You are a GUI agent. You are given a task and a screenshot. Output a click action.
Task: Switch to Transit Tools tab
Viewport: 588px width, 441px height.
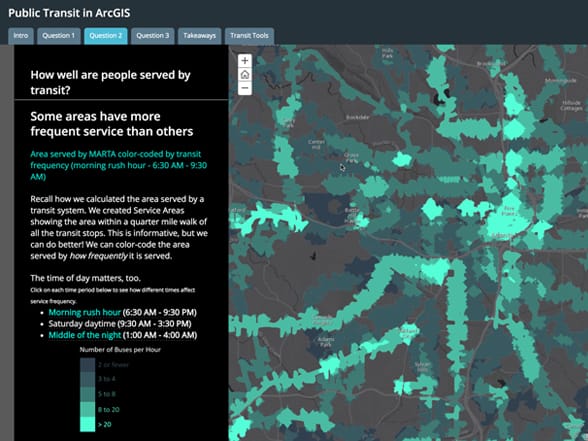(x=249, y=36)
